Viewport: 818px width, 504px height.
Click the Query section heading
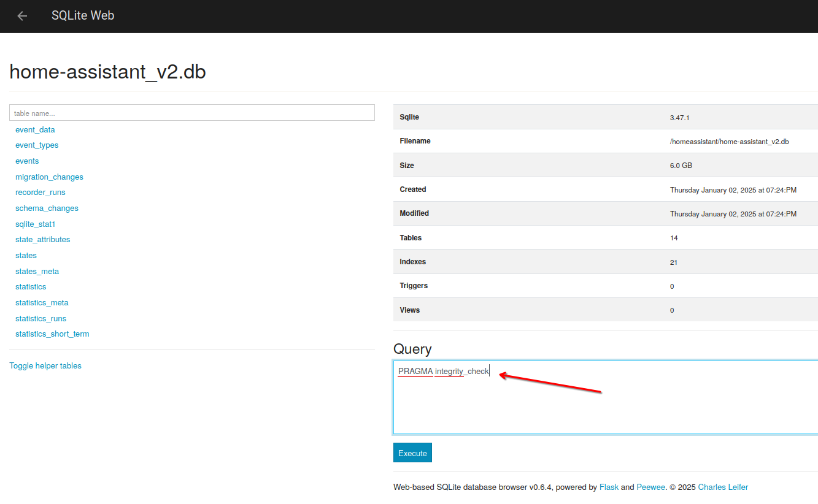coord(412,349)
